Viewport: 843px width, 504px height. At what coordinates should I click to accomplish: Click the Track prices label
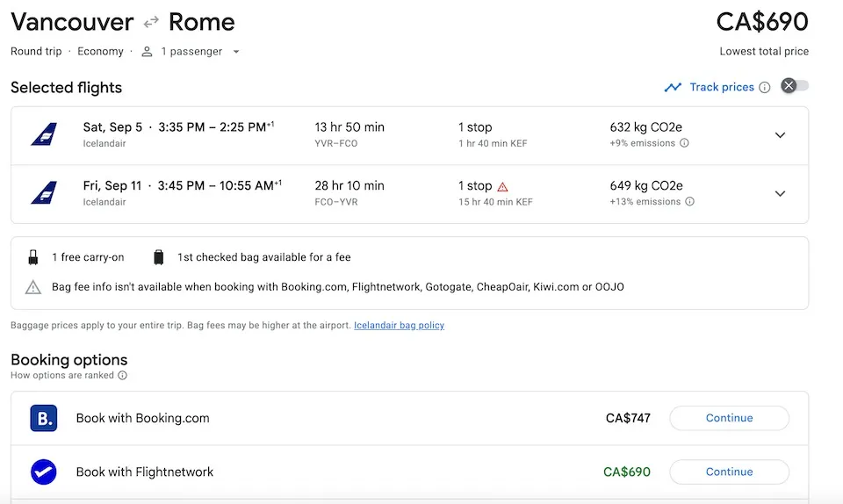pos(722,87)
